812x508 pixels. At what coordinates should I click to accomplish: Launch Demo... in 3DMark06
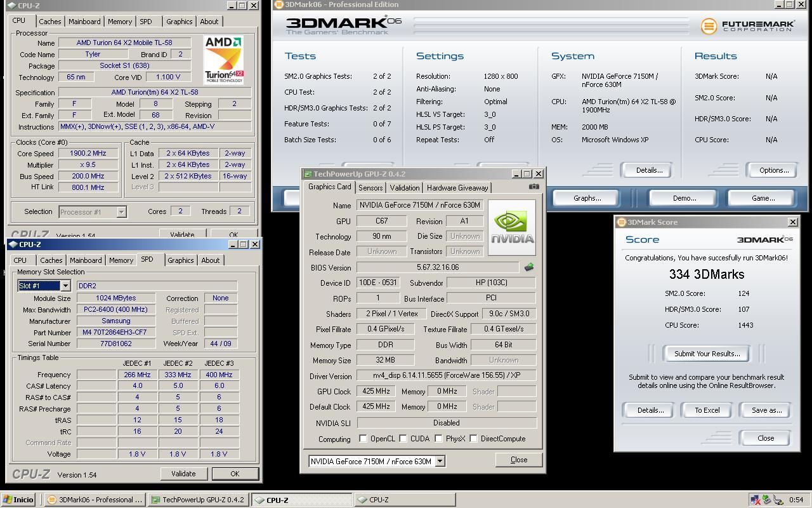coord(684,198)
